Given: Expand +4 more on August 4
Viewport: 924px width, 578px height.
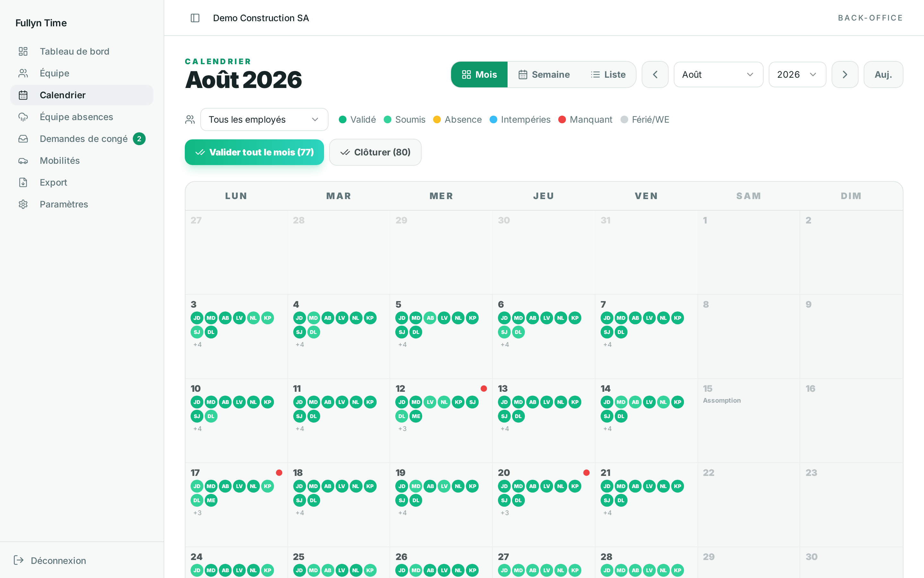Looking at the screenshot, I should (x=300, y=345).
